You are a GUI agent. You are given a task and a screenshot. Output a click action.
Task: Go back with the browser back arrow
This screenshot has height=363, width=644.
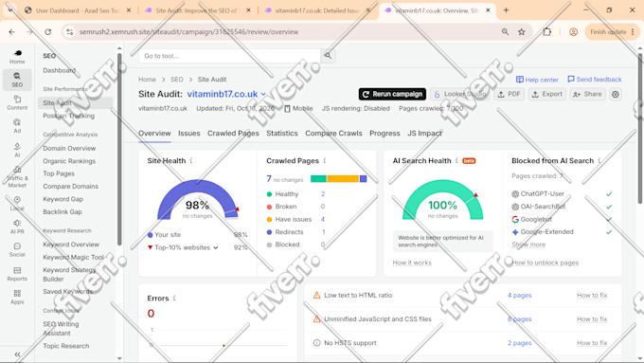(12, 31)
